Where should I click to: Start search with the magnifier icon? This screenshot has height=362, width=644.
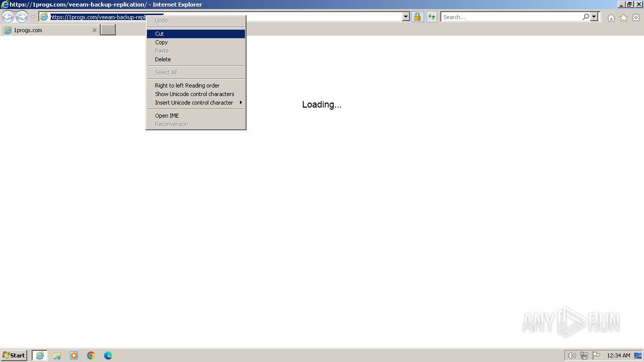[x=586, y=17]
